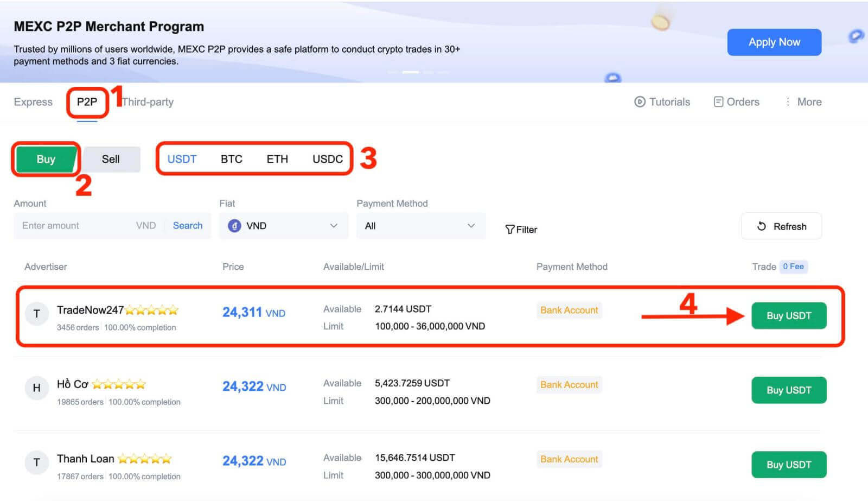Click the 24,311 VND price
This screenshot has width=868, height=501.
coord(254,313)
